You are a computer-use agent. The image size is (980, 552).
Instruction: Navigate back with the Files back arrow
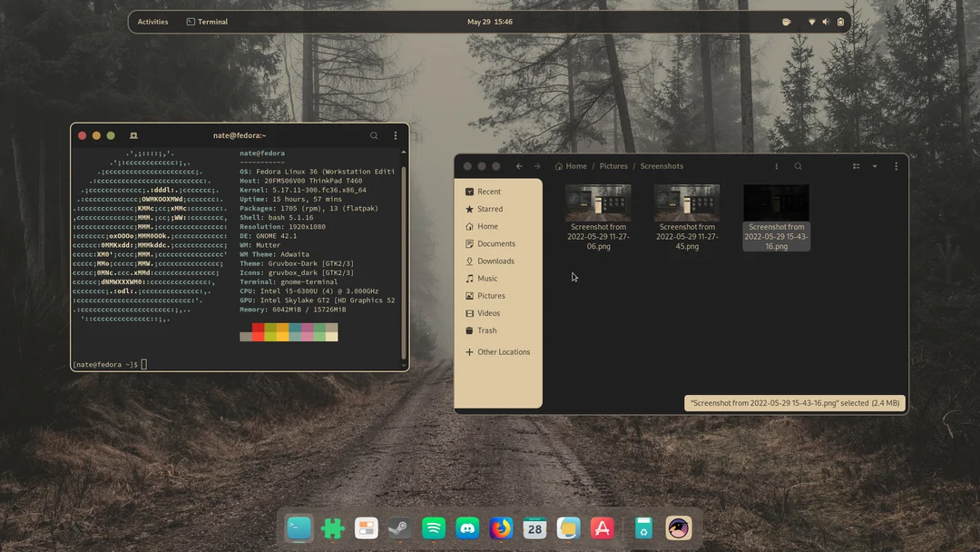pos(519,166)
